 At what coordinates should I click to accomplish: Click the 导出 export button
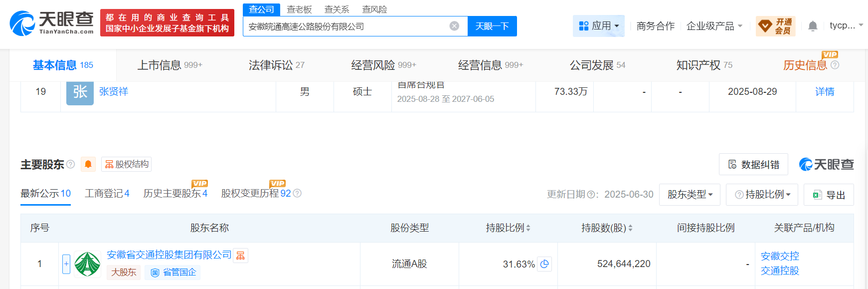pyautogui.click(x=829, y=195)
